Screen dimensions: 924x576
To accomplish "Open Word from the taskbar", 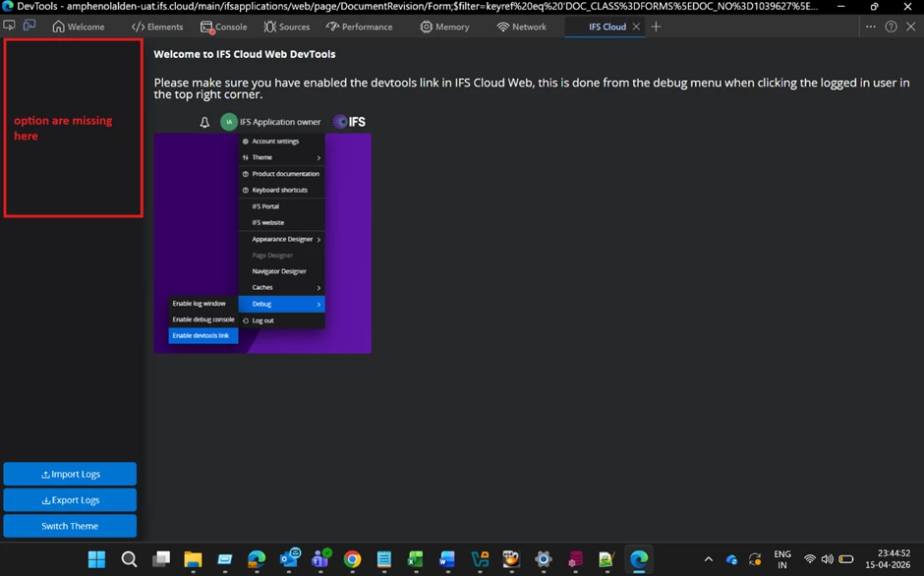I will 447,559.
